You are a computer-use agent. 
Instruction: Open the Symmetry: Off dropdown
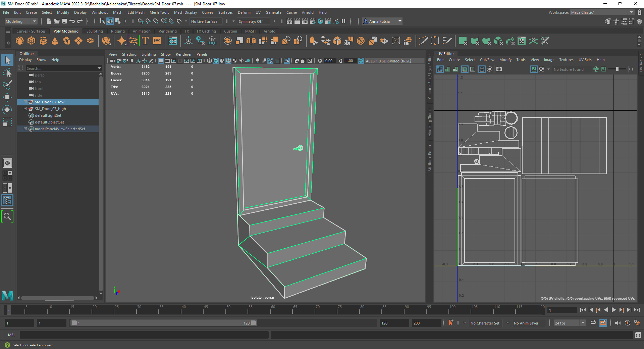(254, 21)
